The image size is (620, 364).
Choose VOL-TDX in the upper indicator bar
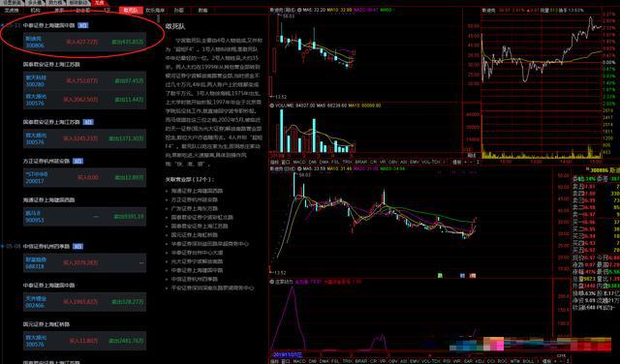pos(430,162)
